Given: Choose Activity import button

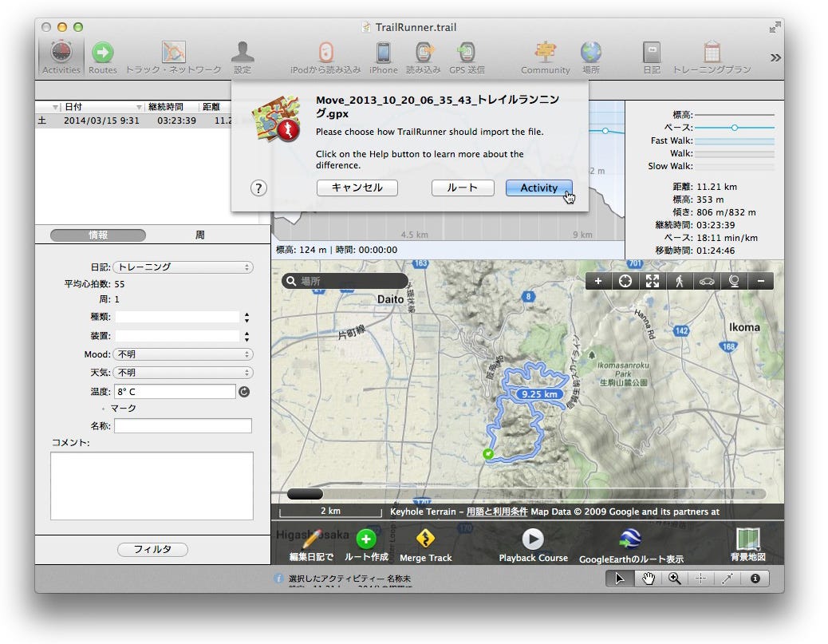Looking at the screenshot, I should pyautogui.click(x=538, y=188).
